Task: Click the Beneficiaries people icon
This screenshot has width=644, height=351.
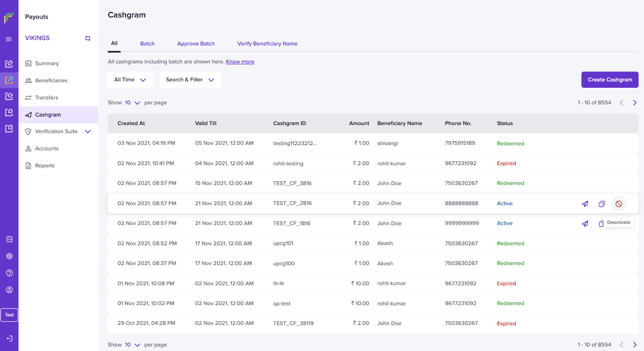Action: pos(28,80)
